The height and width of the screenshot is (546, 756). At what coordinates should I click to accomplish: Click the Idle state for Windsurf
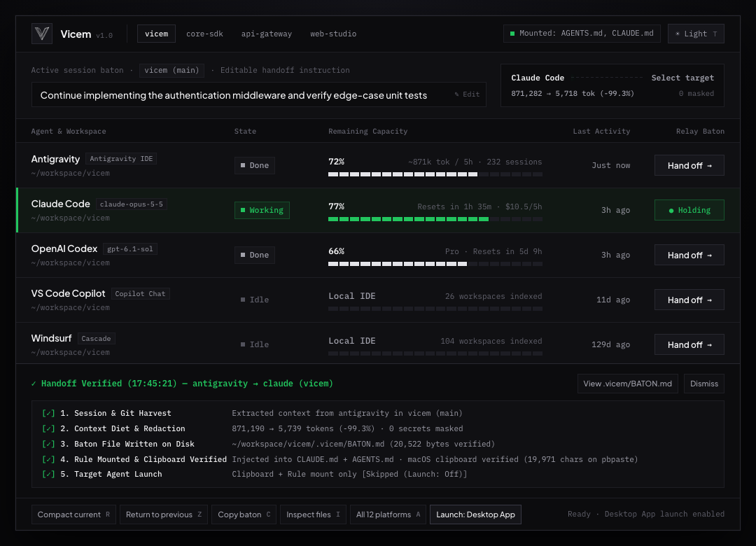click(x=255, y=345)
